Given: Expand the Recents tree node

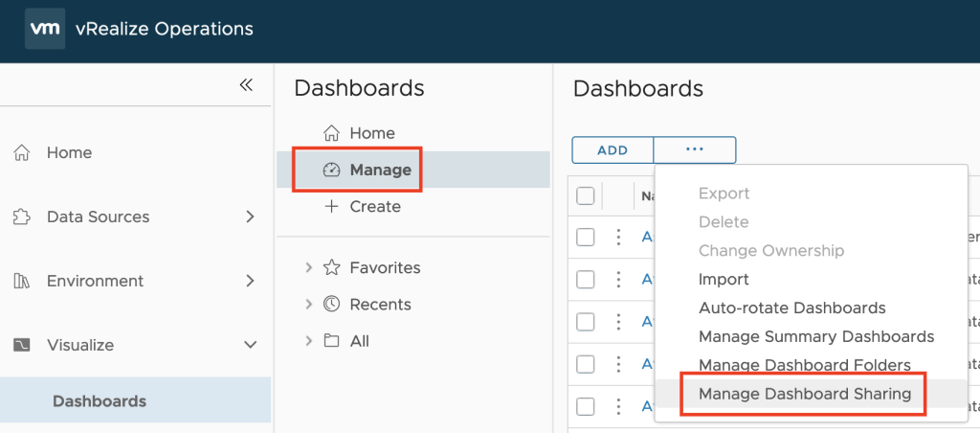Looking at the screenshot, I should click(x=309, y=304).
